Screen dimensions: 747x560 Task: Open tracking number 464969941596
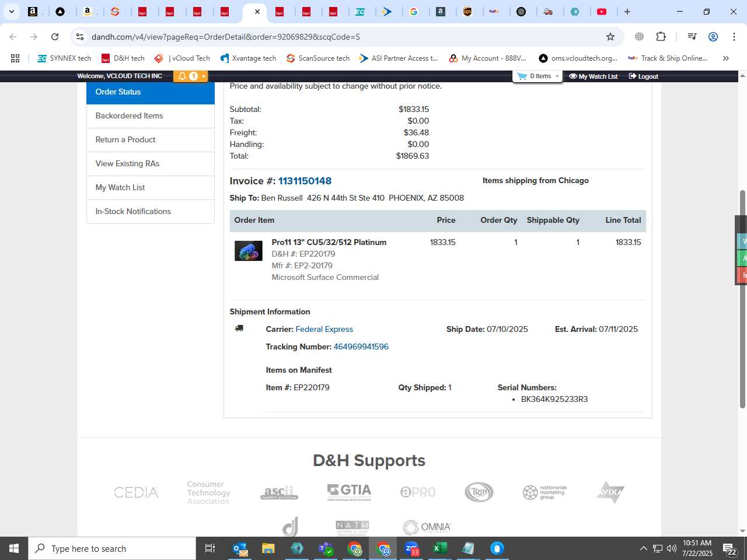pyautogui.click(x=361, y=346)
